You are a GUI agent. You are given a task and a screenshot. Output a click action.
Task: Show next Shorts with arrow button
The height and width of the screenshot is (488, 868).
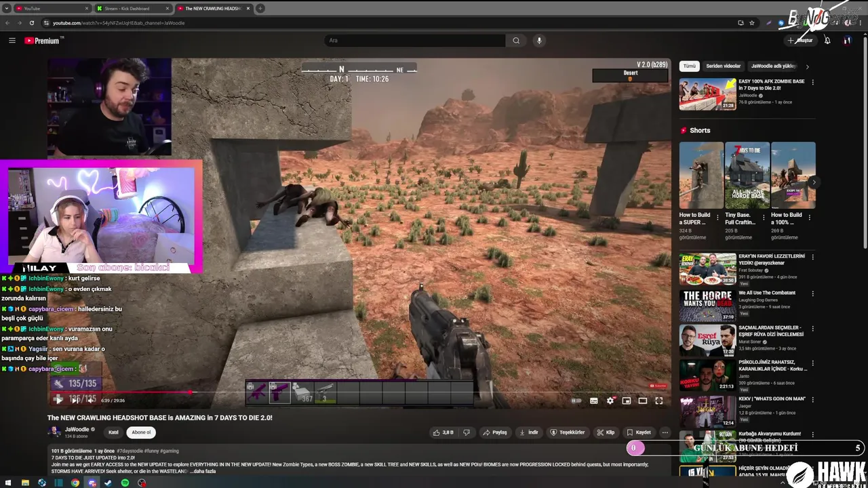click(x=814, y=182)
